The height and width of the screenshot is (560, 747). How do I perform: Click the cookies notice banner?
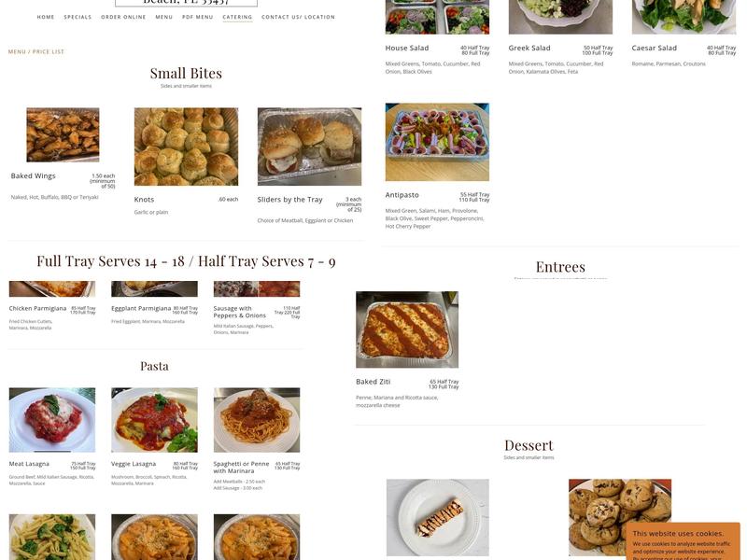(684, 541)
